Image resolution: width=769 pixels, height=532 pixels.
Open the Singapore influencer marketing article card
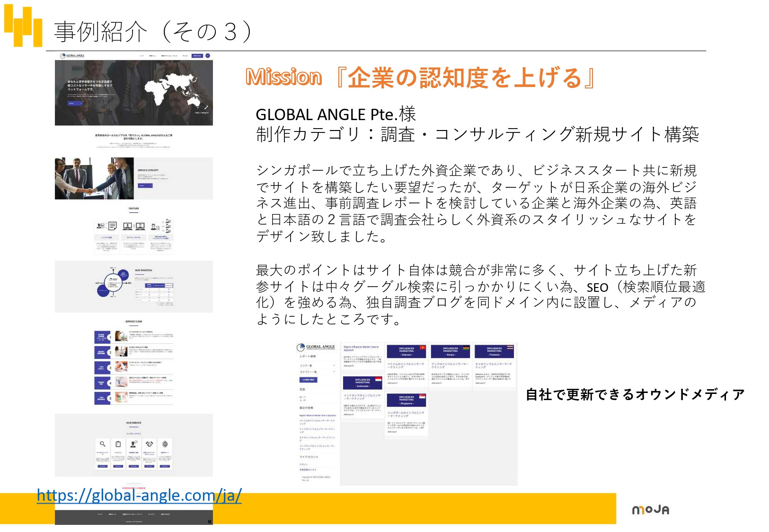point(406,401)
